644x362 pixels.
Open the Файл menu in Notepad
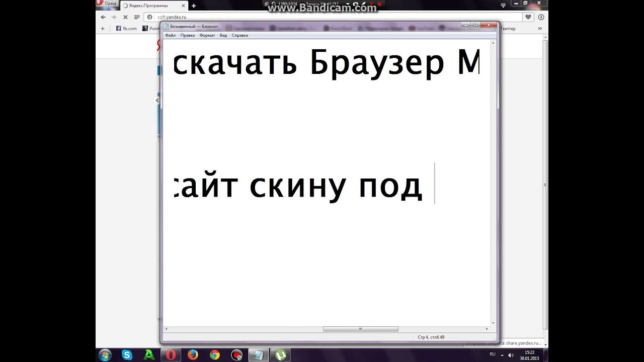click(170, 35)
